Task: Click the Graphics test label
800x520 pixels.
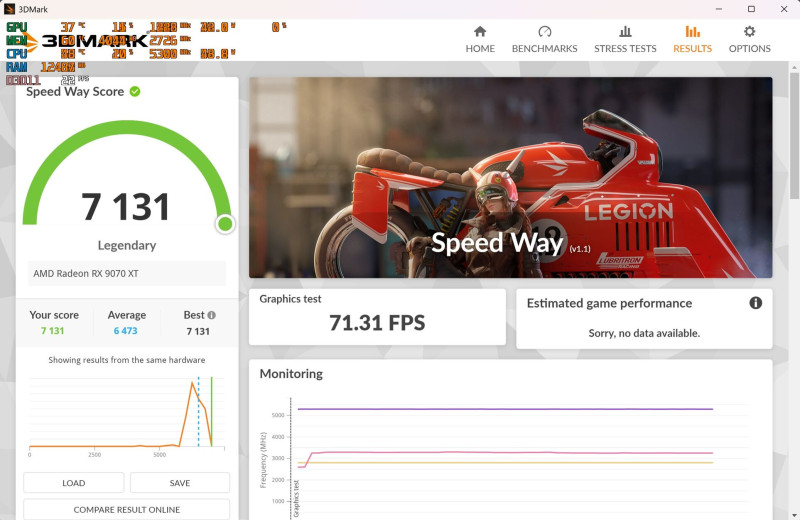Action: pos(290,299)
